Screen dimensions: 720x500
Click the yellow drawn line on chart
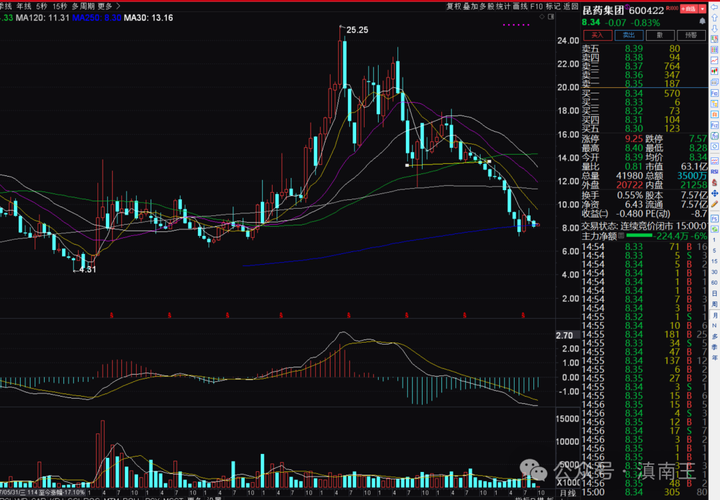point(449,163)
